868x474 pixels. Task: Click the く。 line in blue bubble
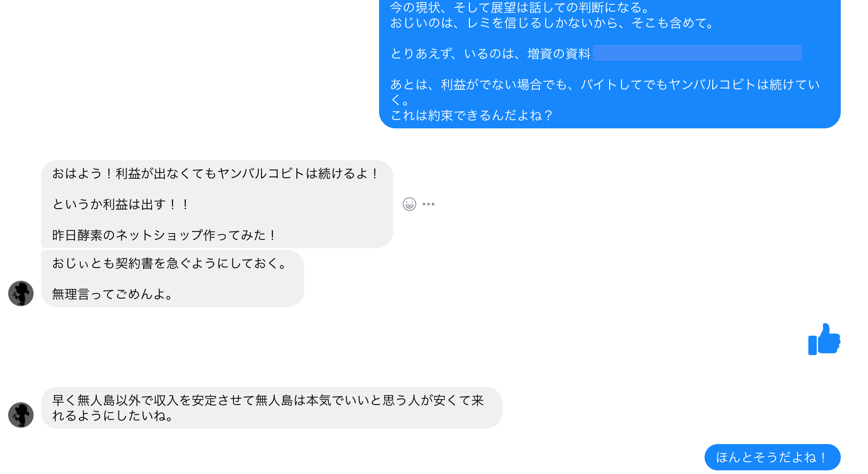click(400, 100)
